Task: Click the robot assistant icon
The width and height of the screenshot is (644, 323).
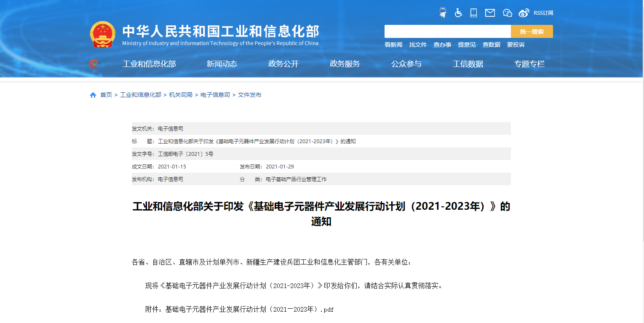Action: [443, 13]
